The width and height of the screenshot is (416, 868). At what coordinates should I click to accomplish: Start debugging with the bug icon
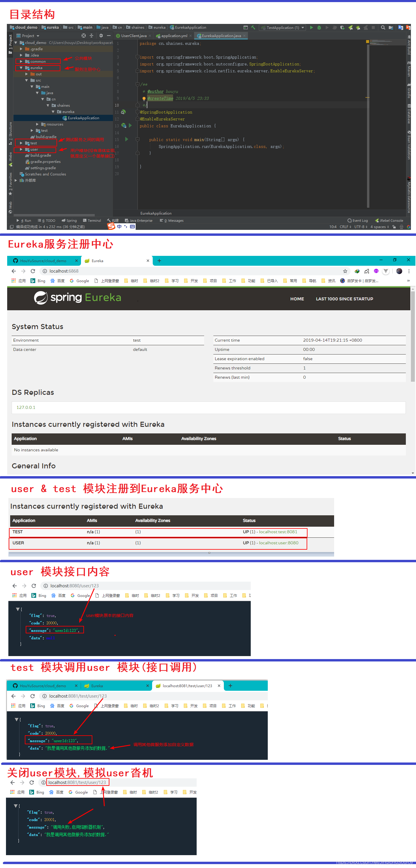(319, 27)
